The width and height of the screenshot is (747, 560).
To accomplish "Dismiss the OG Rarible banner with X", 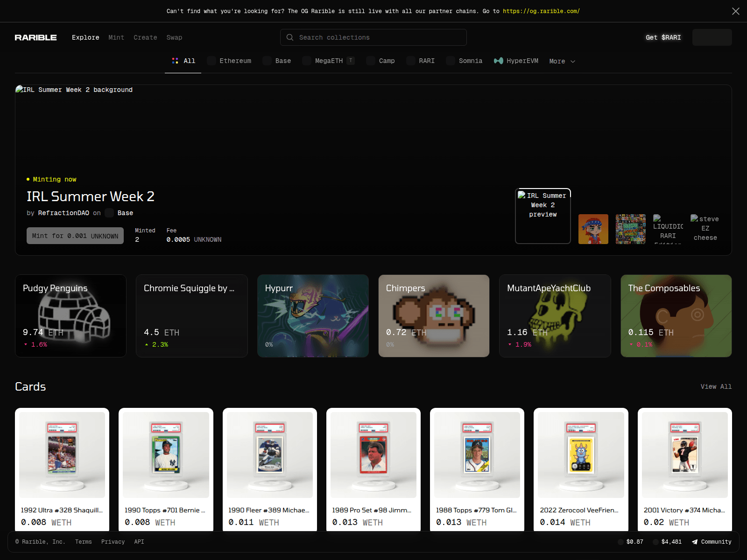I will point(736,11).
